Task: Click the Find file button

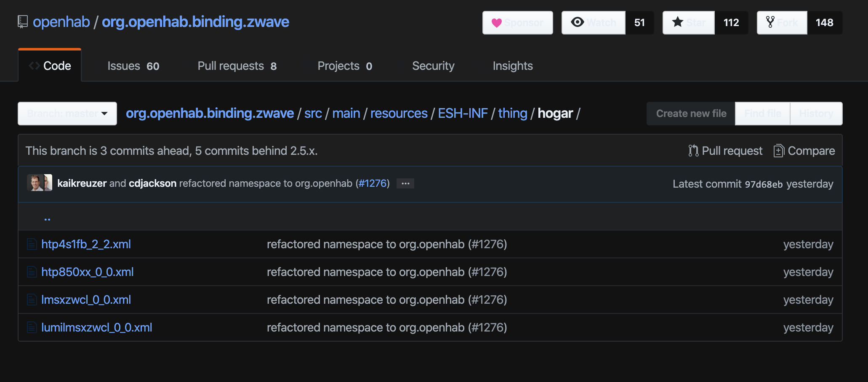Action: pyautogui.click(x=763, y=114)
